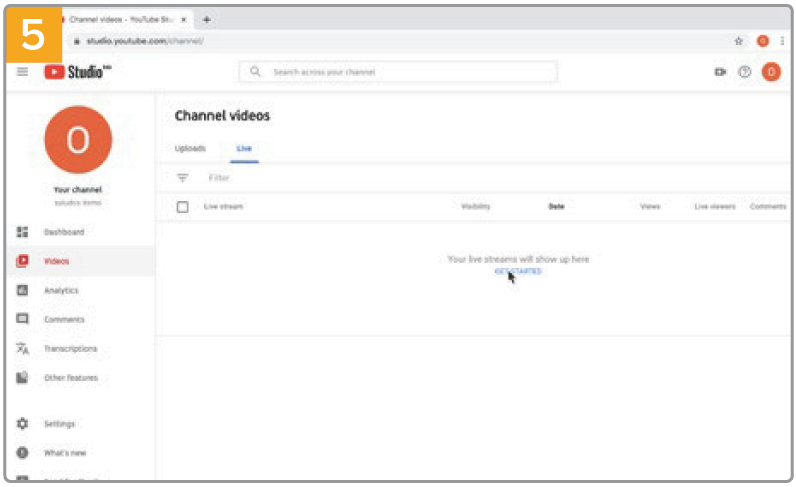
Task: Open the account avatar in Studio header
Action: point(770,72)
